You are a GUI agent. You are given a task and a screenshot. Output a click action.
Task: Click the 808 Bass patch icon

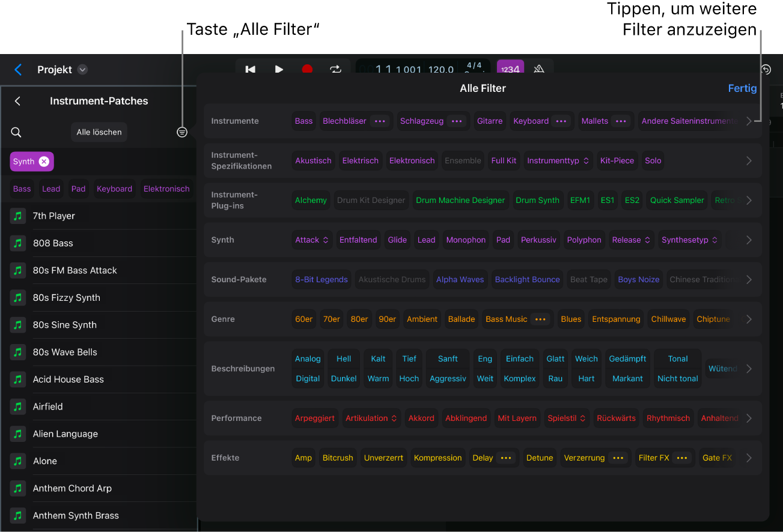18,243
